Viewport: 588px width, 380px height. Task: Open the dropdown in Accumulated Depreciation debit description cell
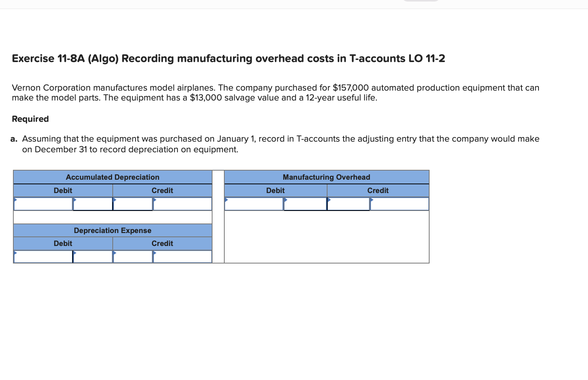(43, 204)
